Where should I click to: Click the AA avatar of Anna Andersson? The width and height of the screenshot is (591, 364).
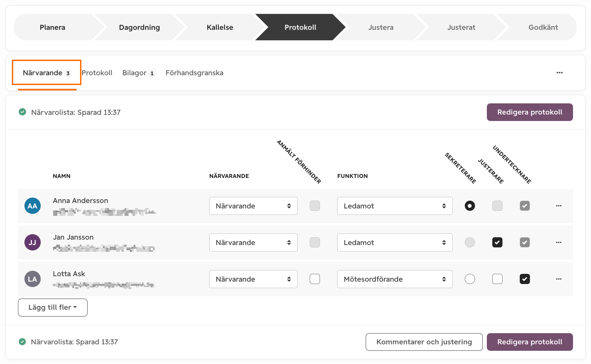[x=33, y=206]
